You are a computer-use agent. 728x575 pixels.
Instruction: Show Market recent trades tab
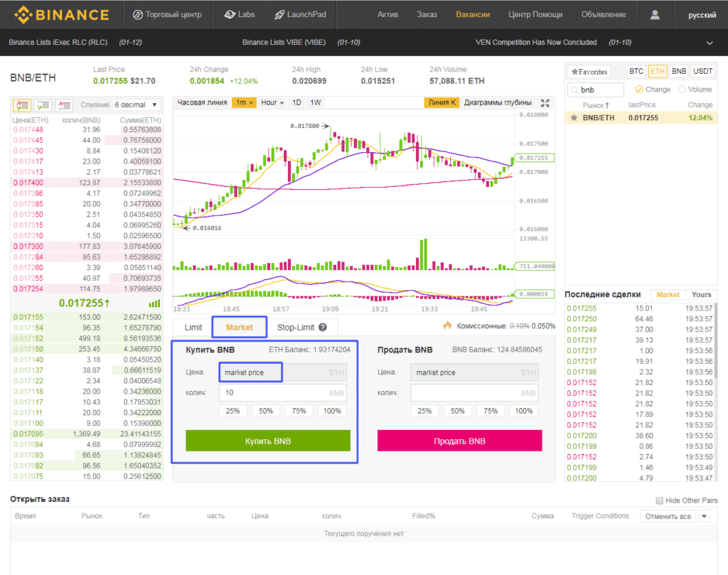click(x=668, y=295)
